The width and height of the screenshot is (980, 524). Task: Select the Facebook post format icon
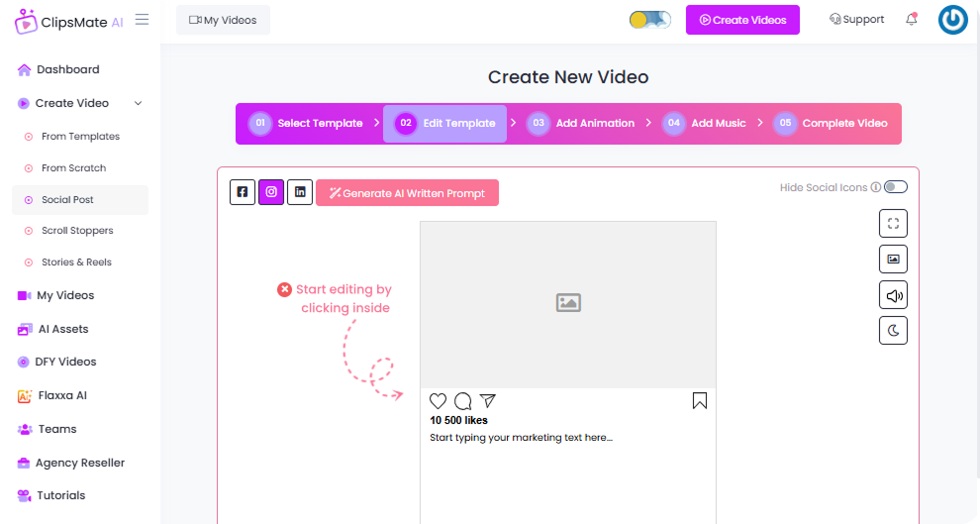(x=243, y=192)
